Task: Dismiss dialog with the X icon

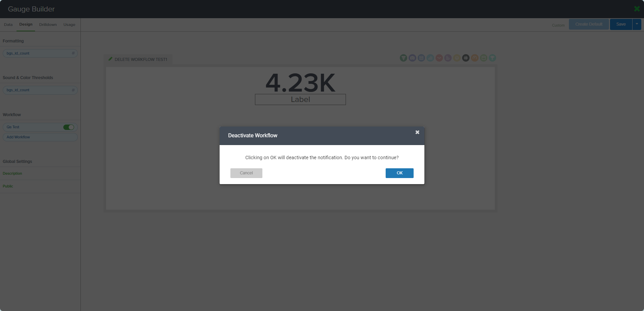Action: pos(417,132)
